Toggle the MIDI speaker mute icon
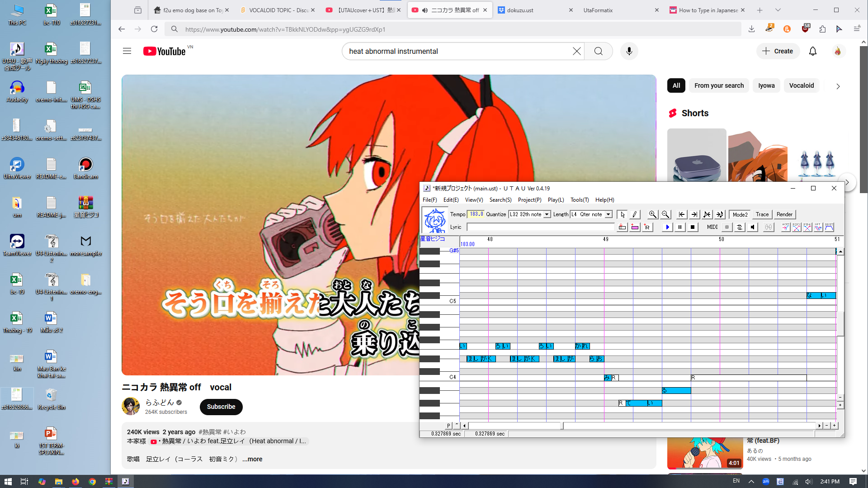The image size is (868, 488). [x=752, y=227]
